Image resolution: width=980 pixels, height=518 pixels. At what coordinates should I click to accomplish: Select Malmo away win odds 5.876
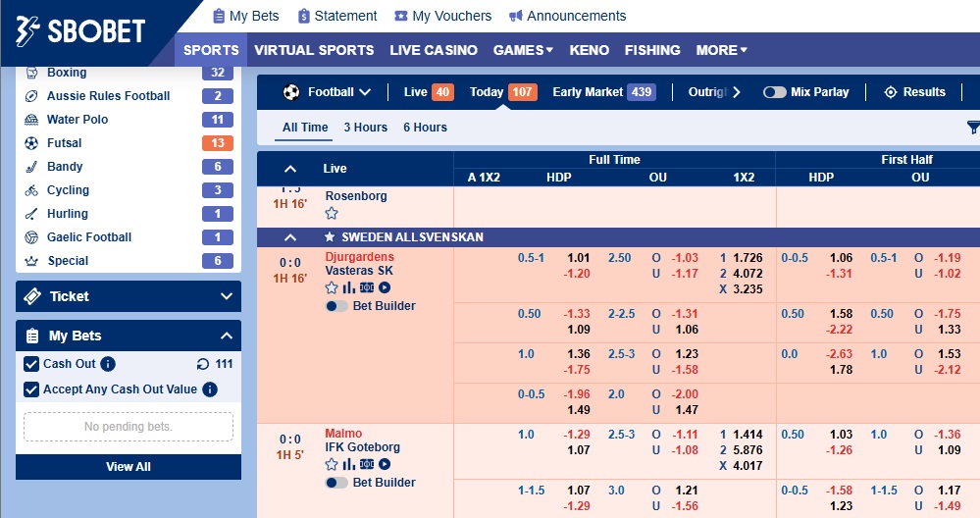pos(748,450)
